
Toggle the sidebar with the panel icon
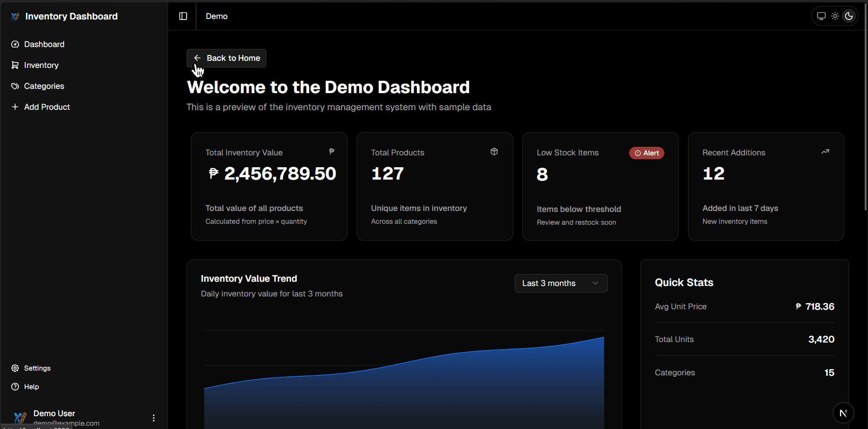click(183, 16)
